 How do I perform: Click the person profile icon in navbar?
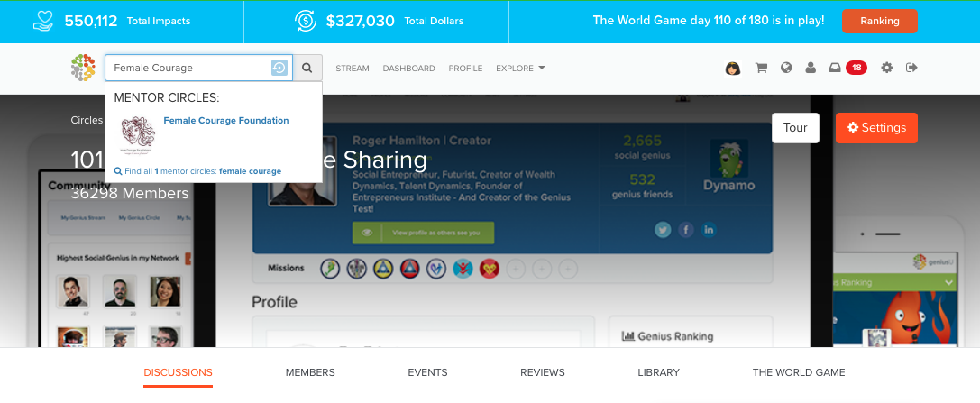[x=811, y=68]
